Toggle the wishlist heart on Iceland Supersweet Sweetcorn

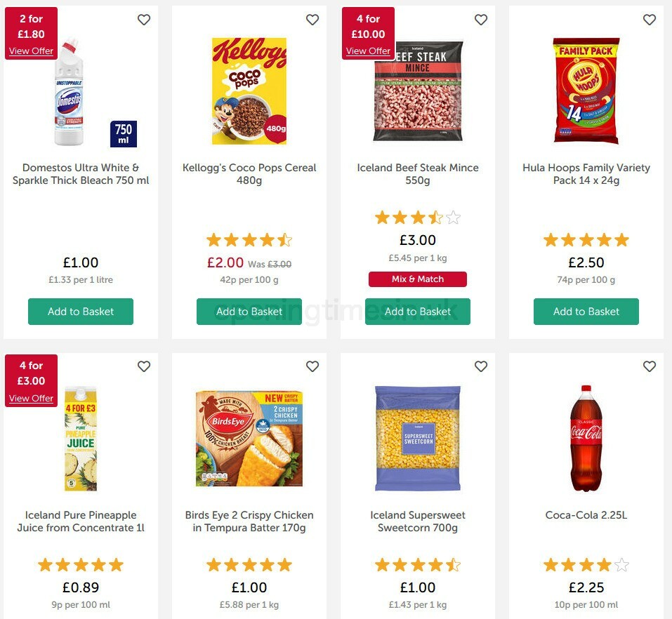pyautogui.click(x=481, y=366)
